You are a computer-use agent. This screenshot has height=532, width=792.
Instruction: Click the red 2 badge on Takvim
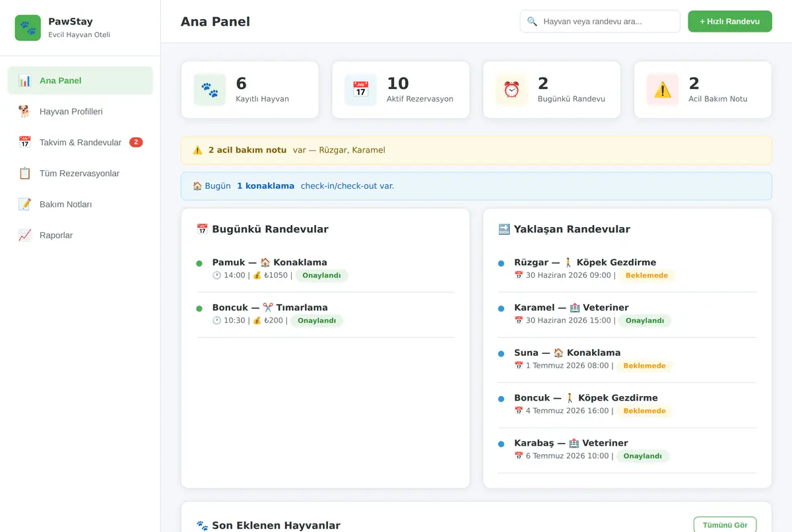tap(136, 143)
